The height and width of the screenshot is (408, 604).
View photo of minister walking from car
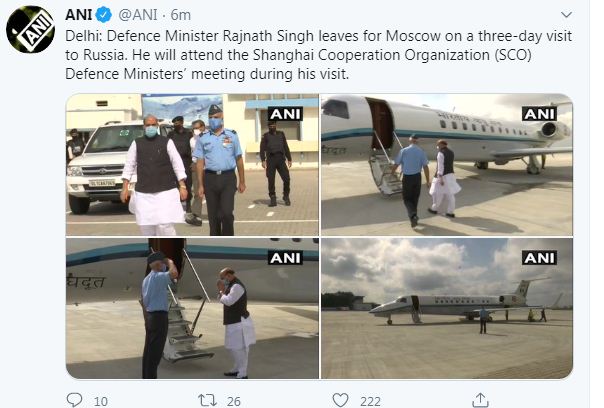point(192,165)
